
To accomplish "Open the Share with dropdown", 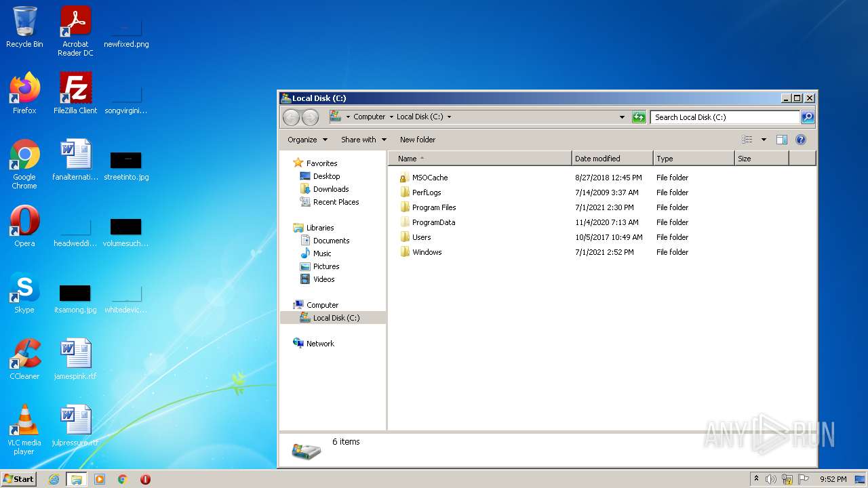I will point(363,140).
